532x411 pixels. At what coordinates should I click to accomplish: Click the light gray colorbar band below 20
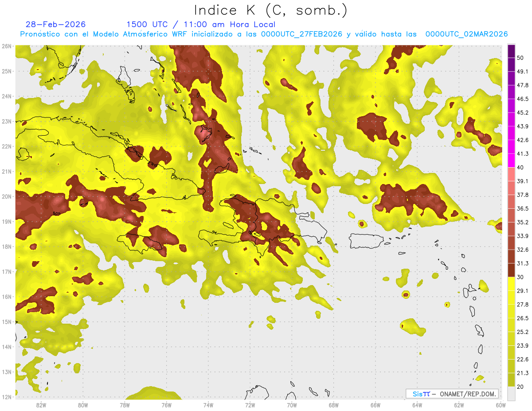tap(511, 394)
